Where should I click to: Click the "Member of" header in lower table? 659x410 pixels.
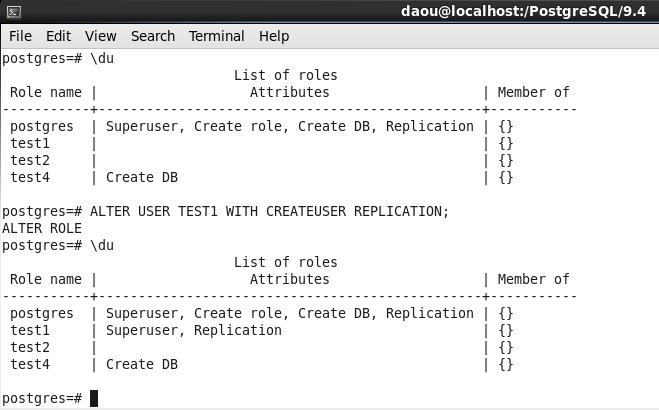click(x=533, y=279)
